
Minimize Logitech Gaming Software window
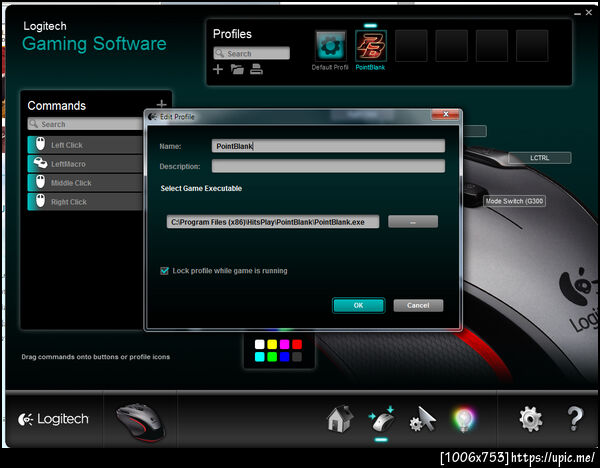pos(577,13)
